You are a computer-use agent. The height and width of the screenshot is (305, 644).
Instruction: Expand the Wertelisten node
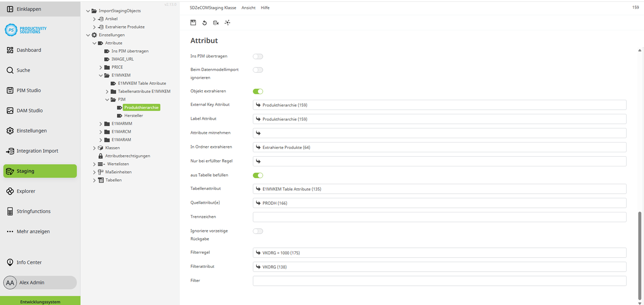(94, 164)
